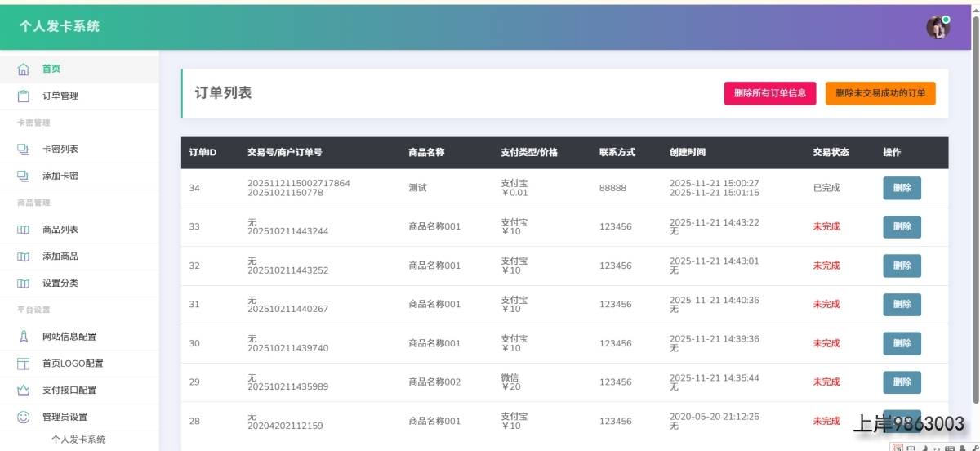Click the 交易状态 column header
980x451 pixels.
831,153
